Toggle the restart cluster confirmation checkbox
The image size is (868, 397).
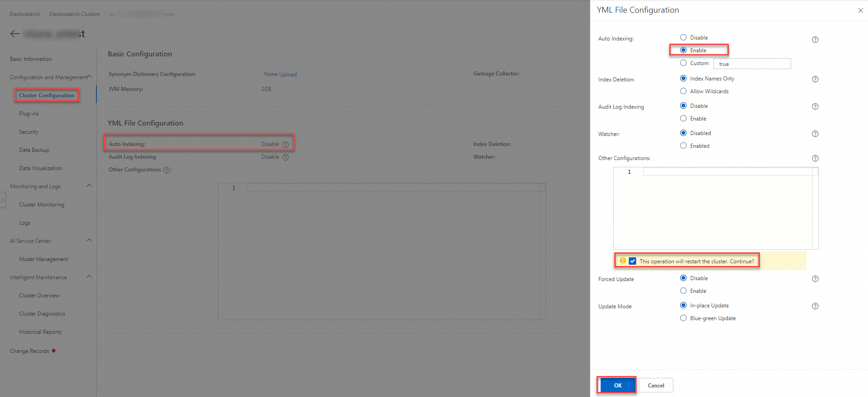(632, 261)
